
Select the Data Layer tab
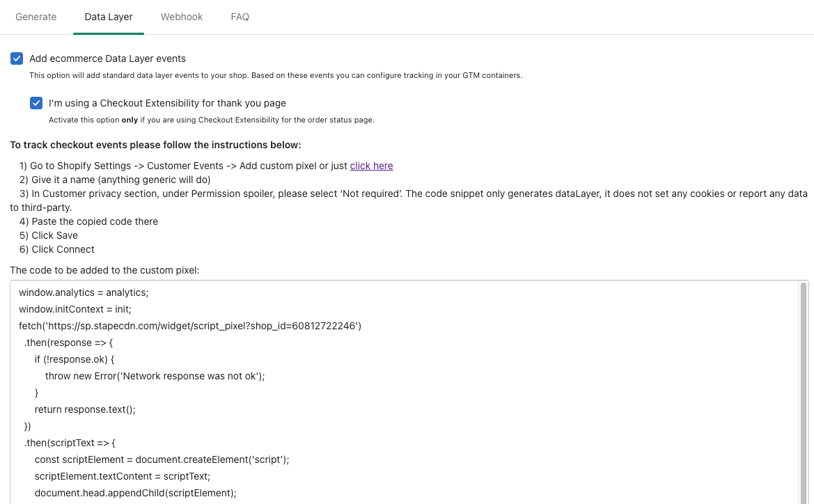pyautogui.click(x=109, y=17)
